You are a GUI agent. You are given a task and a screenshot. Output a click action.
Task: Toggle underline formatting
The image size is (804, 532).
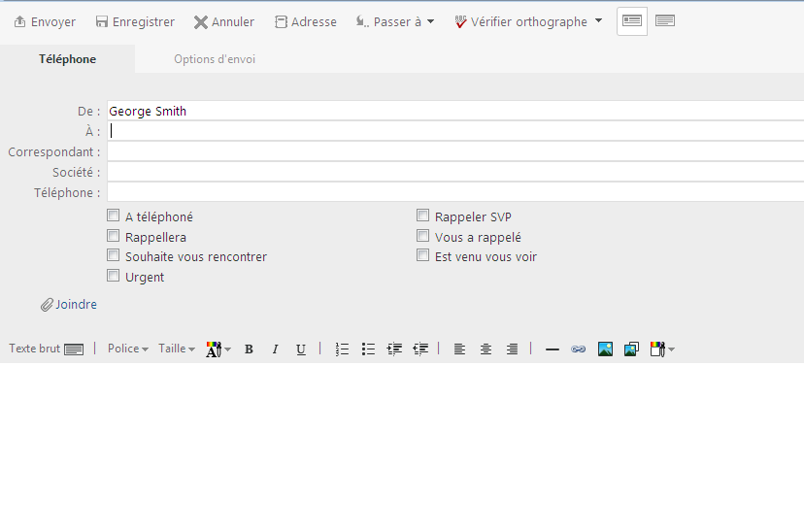[x=301, y=349]
